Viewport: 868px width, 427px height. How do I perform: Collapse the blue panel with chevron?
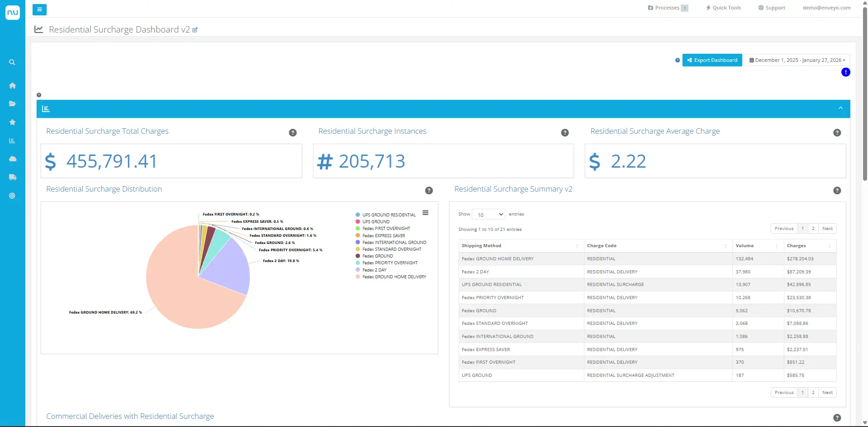coord(840,108)
